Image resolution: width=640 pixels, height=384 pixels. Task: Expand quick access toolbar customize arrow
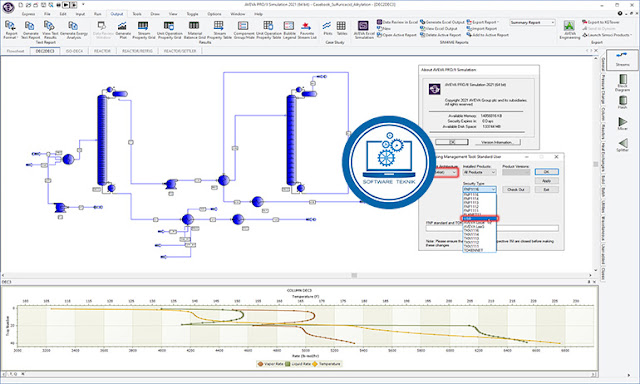(83, 5)
